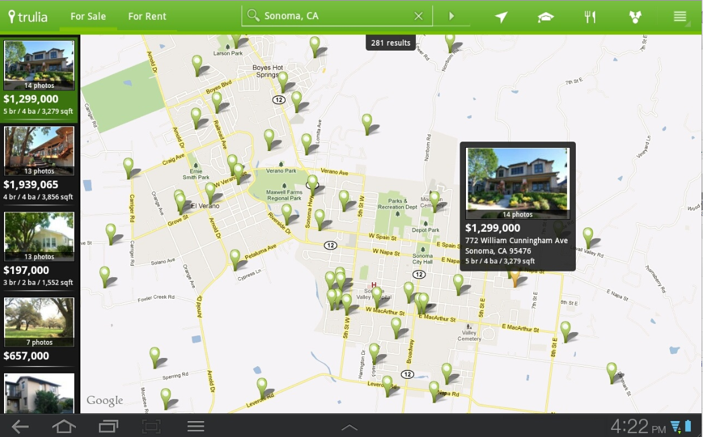The width and height of the screenshot is (703, 437).
Task: Select the orange selected map pin
Action: coord(515,278)
